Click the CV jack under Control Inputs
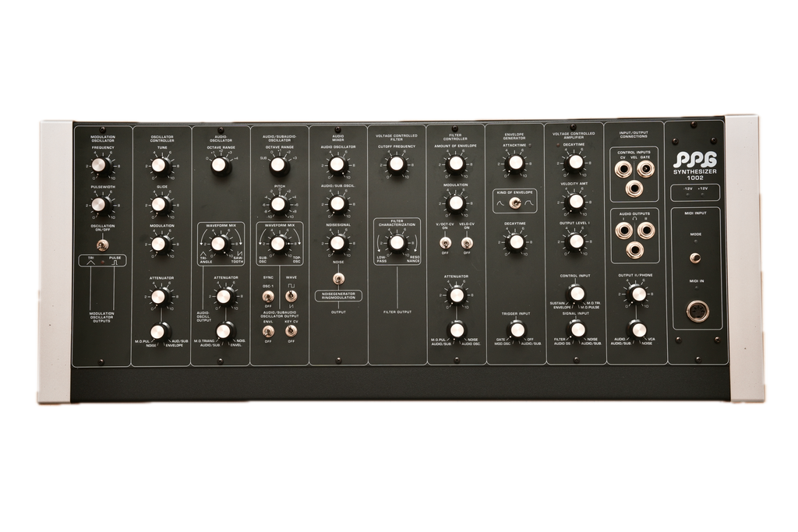The height and width of the screenshot is (532, 798). pos(623,170)
